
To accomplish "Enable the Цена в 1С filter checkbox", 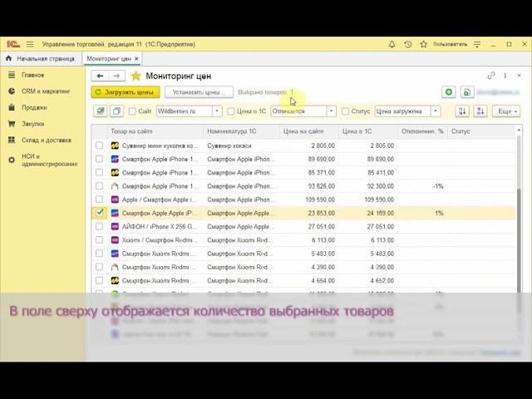I will 231,111.
